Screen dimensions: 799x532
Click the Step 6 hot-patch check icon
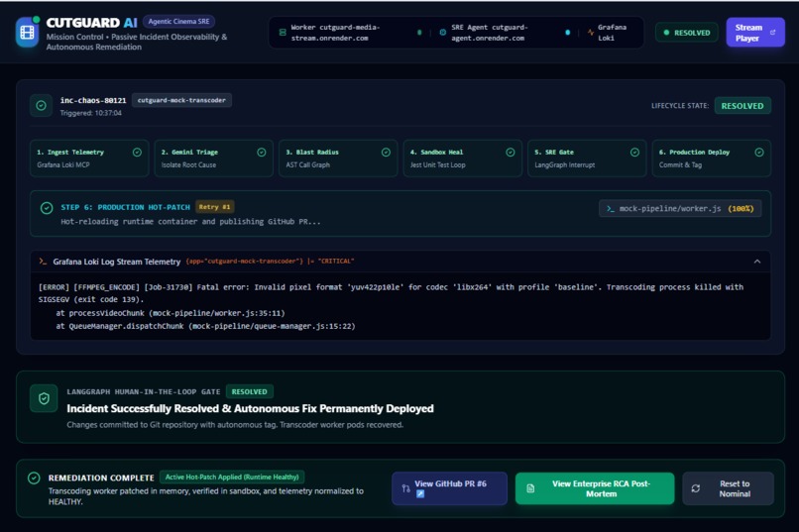47,208
